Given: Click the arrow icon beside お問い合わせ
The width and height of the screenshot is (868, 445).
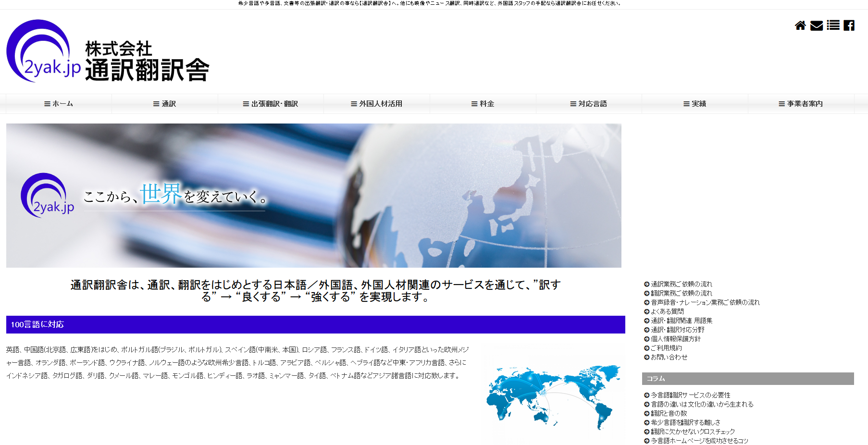Looking at the screenshot, I should [646, 358].
